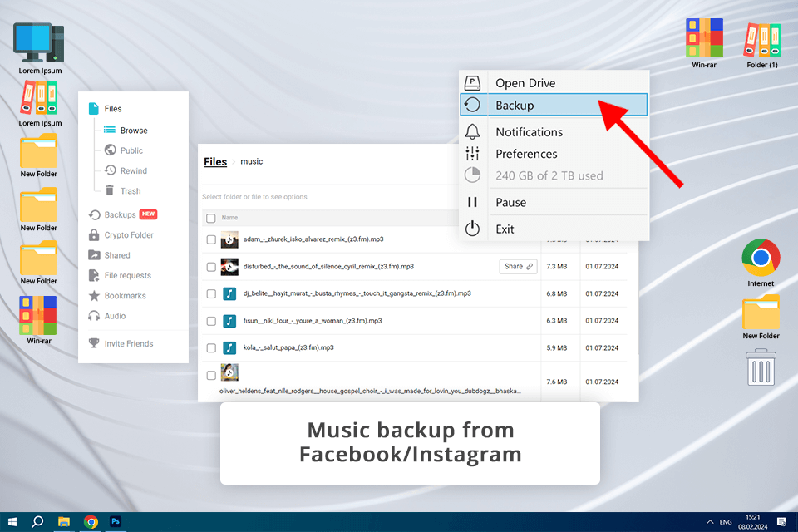The image size is (798, 532).
Task: Open the Recycle Bin desktop icon
Action: coord(761,367)
